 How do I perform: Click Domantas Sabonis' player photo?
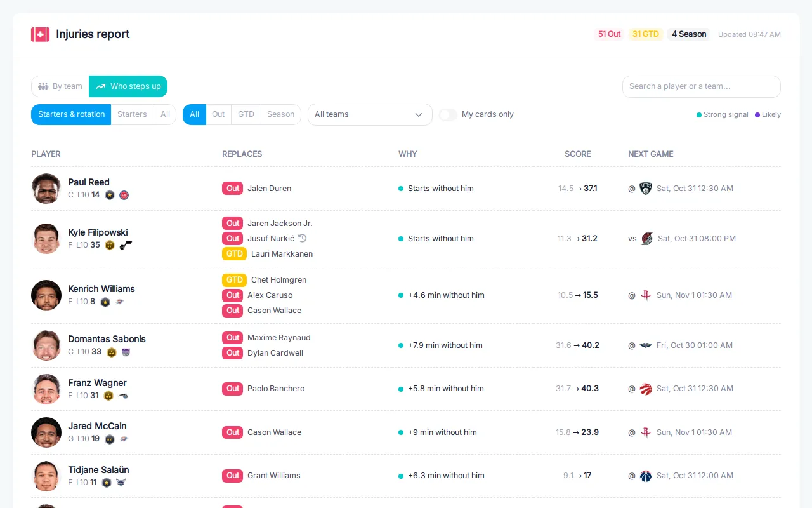point(46,345)
